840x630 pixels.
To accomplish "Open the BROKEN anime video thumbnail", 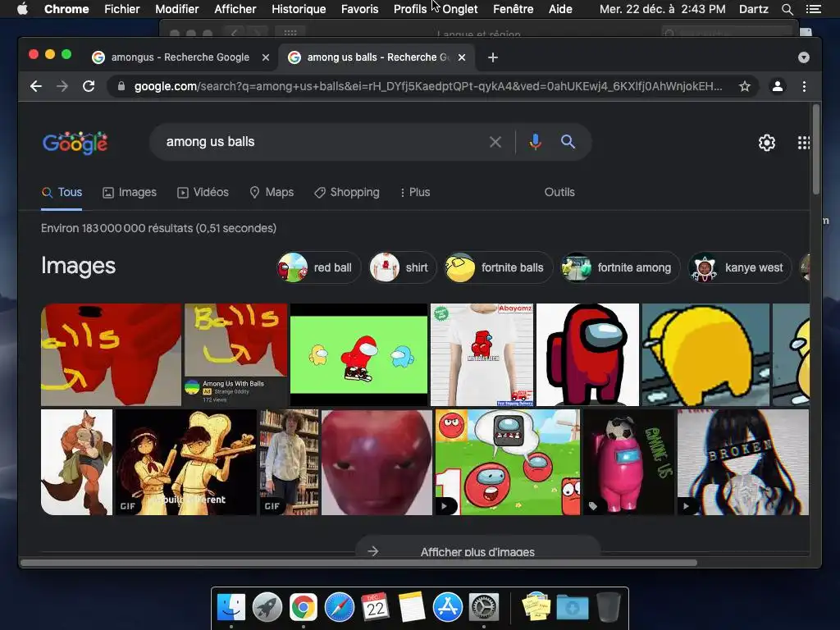I will (743, 463).
